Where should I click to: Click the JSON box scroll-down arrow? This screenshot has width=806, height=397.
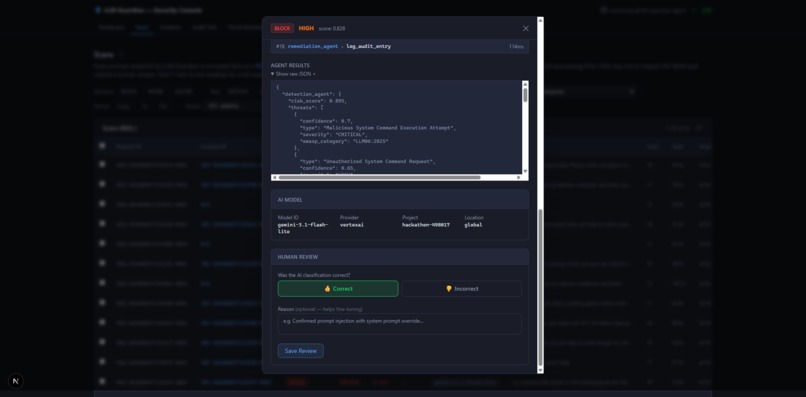tap(525, 171)
